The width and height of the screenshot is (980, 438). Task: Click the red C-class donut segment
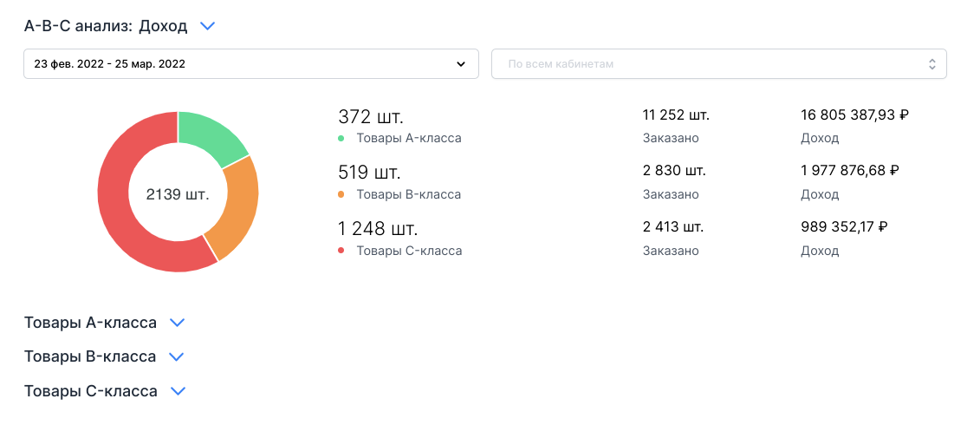click(130, 226)
